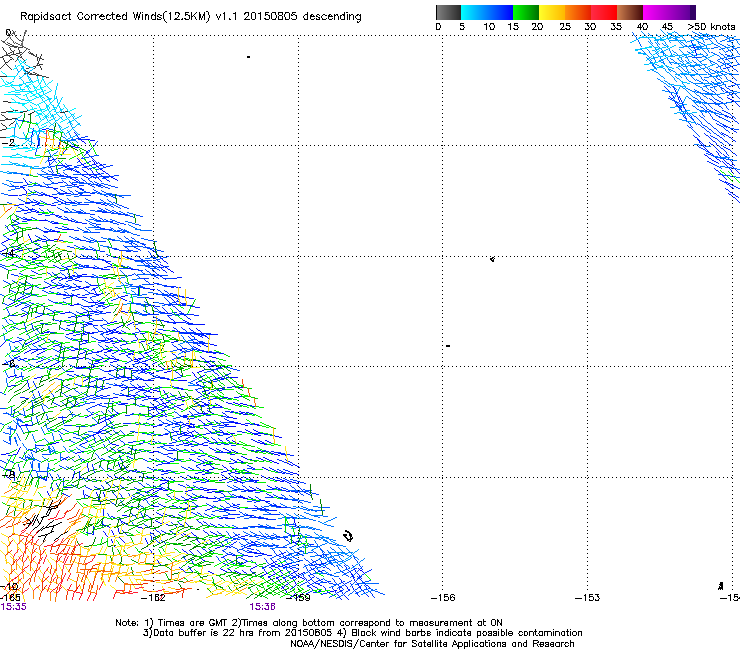The height and width of the screenshot is (650, 740).
Task: Click the note line starting "Note: 1) Times are GMT"
Action: point(309,623)
